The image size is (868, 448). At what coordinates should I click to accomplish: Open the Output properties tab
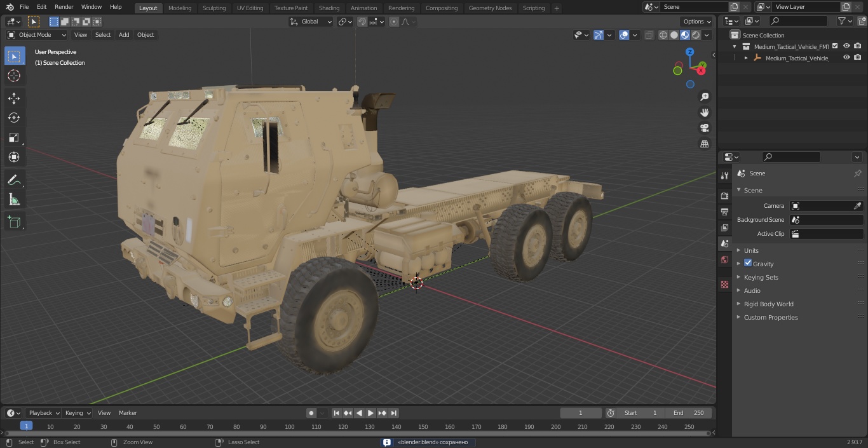click(724, 212)
